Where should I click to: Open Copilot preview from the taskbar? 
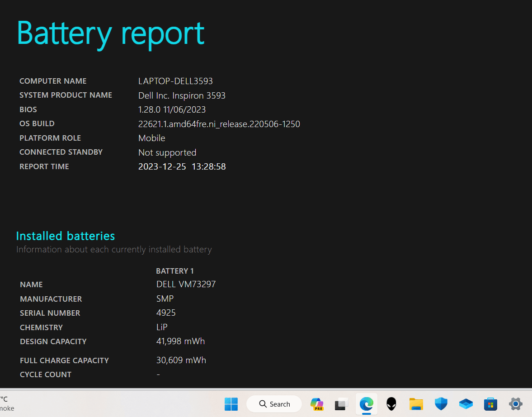click(317, 404)
